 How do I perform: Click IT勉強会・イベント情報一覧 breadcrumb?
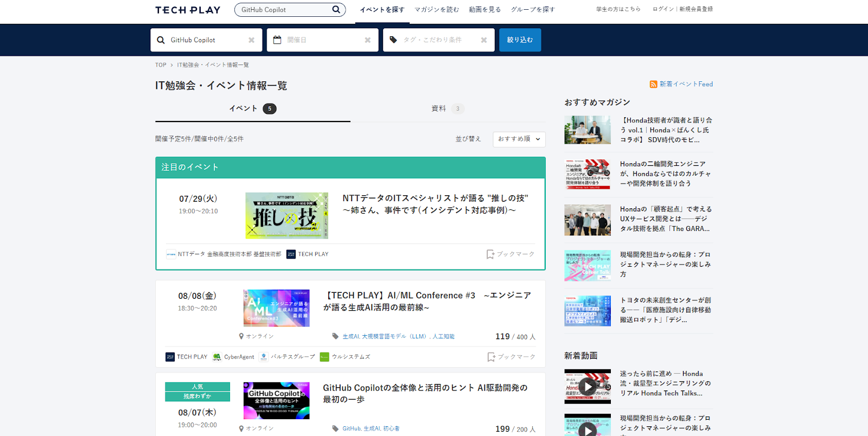click(213, 65)
